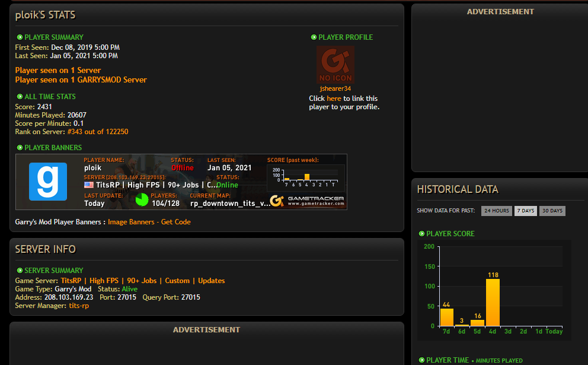Screen dimensions: 588x365
Task: Click the GameTracker logo in banner
Action: click(307, 201)
